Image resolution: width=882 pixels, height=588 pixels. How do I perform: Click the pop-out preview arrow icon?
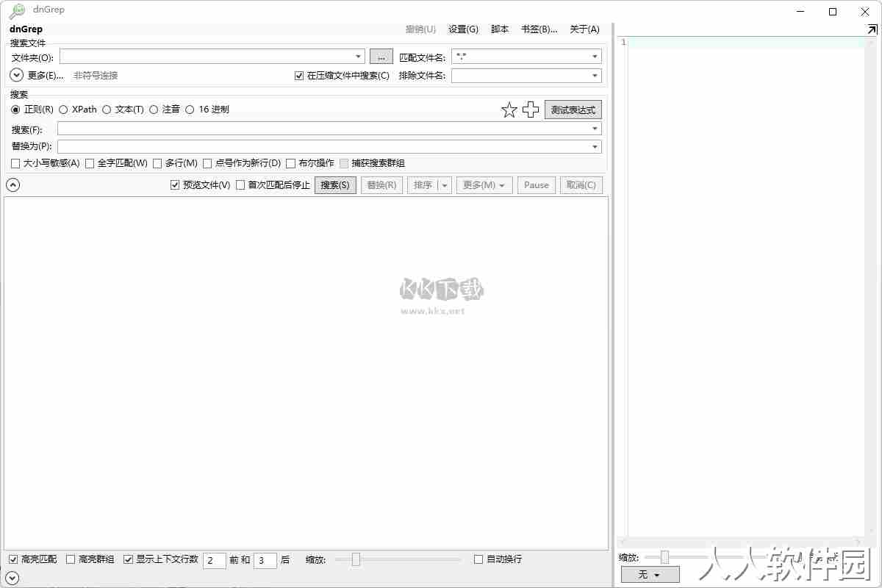(872, 29)
